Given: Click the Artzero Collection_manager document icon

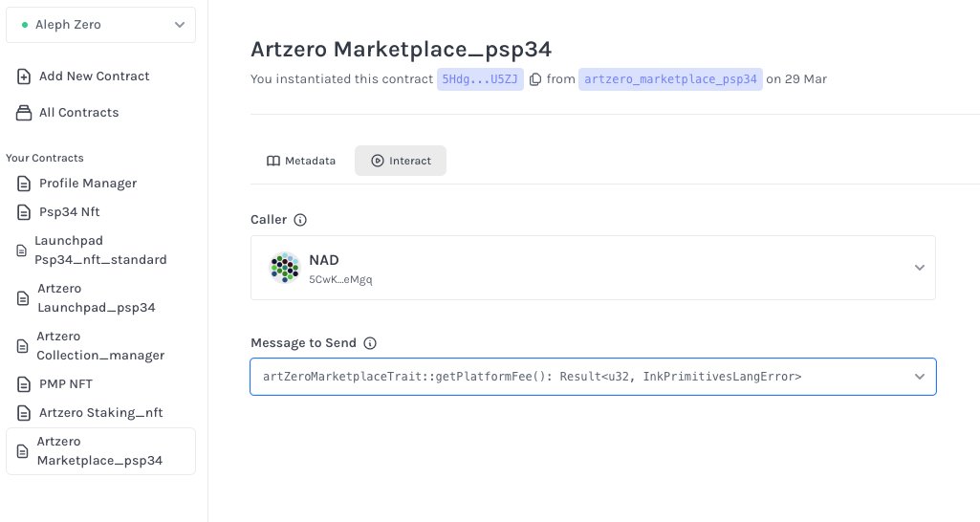Looking at the screenshot, I should click(x=22, y=346).
